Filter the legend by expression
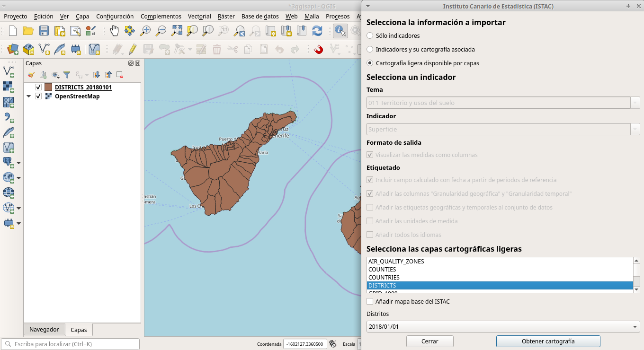This screenshot has width=644, height=350. 78,75
